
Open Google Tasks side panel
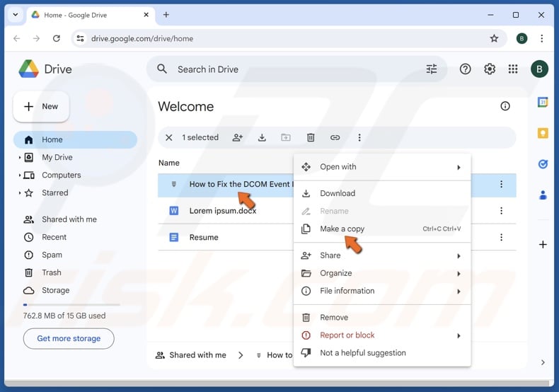(x=543, y=164)
